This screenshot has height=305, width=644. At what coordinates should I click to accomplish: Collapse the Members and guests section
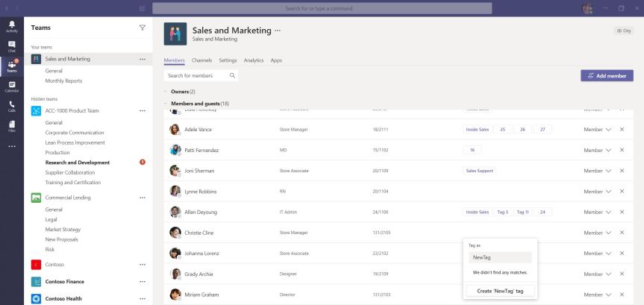165,104
